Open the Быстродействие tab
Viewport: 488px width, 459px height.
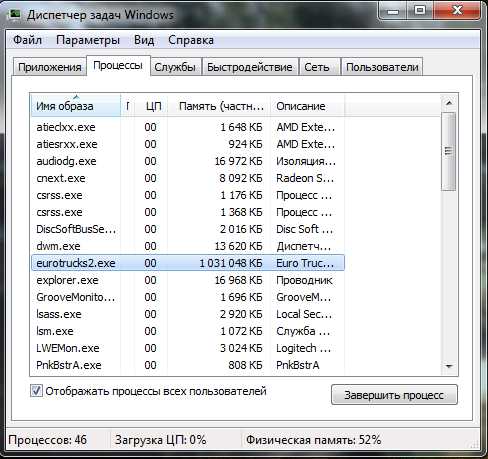click(250, 67)
